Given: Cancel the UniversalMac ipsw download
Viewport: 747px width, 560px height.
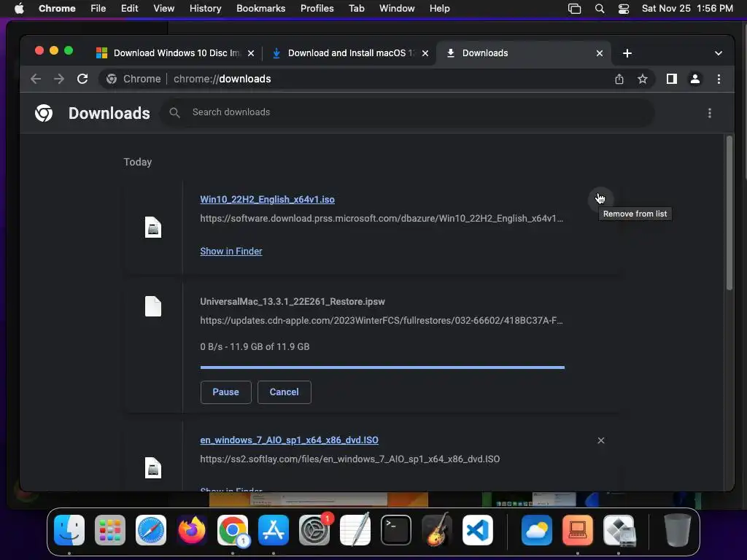Looking at the screenshot, I should pyautogui.click(x=285, y=392).
